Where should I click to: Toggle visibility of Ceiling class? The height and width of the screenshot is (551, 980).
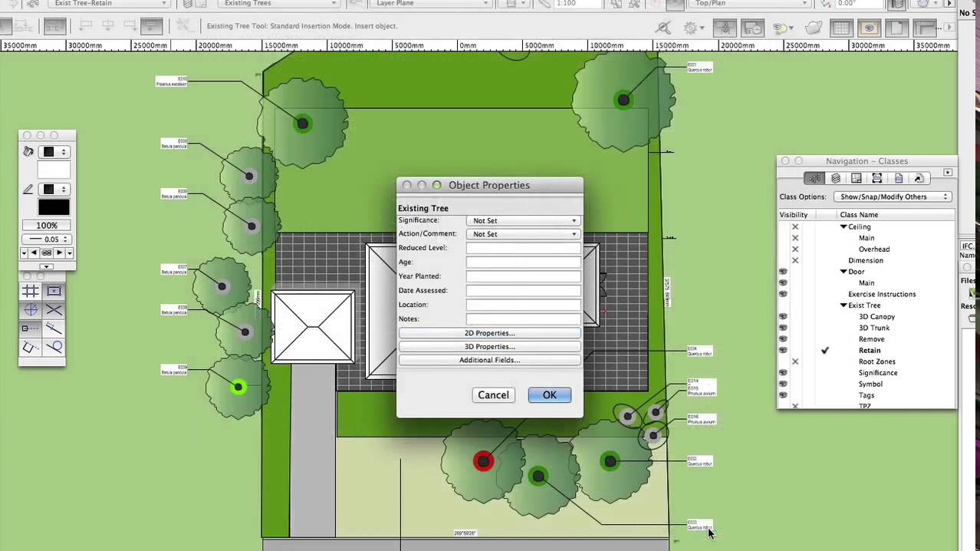pyautogui.click(x=795, y=226)
